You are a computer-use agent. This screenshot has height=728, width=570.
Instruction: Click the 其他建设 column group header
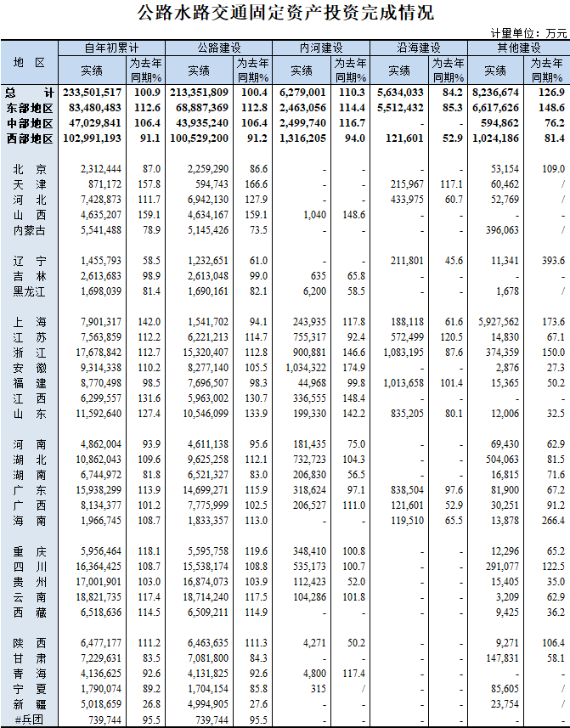point(517,48)
